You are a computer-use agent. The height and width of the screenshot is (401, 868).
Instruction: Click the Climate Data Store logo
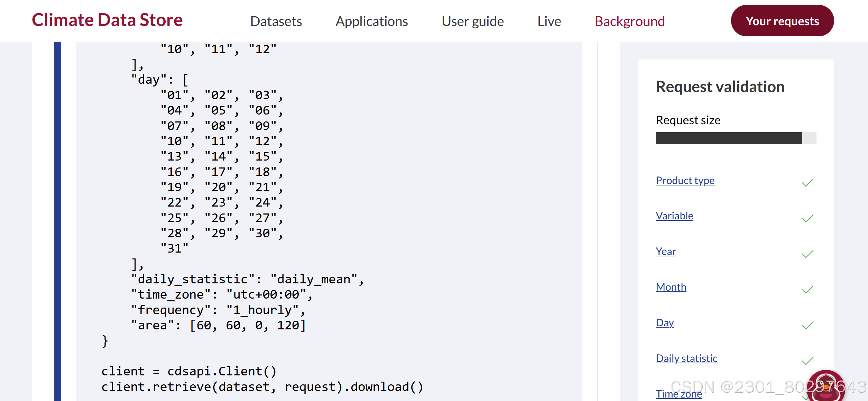coord(107,20)
